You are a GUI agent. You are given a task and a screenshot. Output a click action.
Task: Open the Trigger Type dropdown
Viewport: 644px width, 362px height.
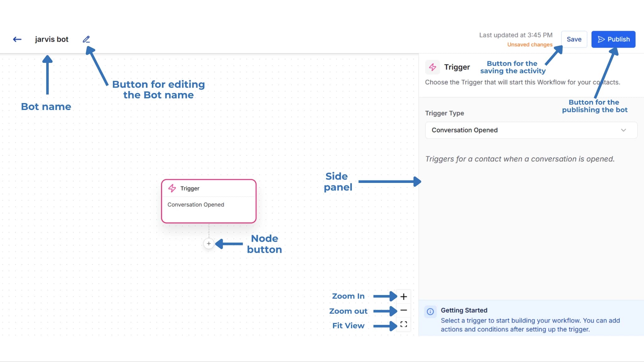pyautogui.click(x=531, y=130)
